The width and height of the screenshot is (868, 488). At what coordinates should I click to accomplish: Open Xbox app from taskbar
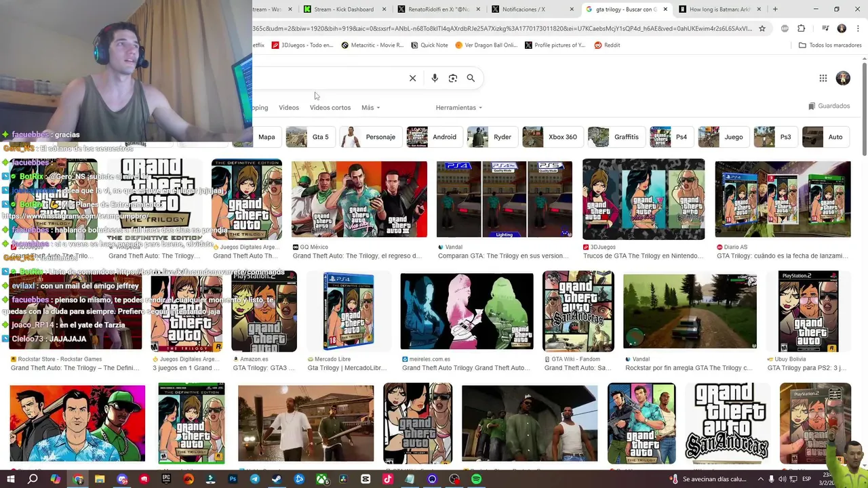pyautogui.click(x=321, y=479)
